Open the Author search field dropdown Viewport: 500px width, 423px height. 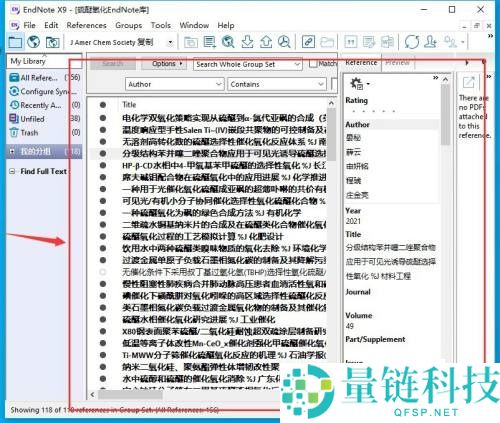click(174, 84)
